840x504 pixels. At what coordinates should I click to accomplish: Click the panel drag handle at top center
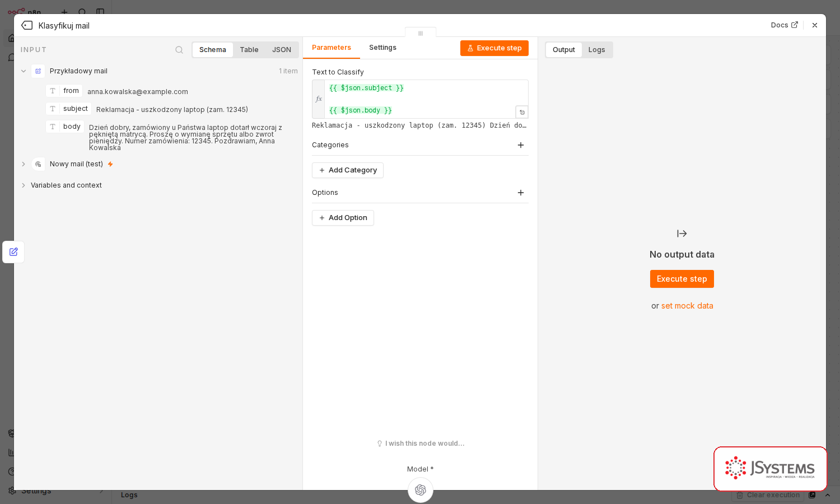click(x=421, y=33)
